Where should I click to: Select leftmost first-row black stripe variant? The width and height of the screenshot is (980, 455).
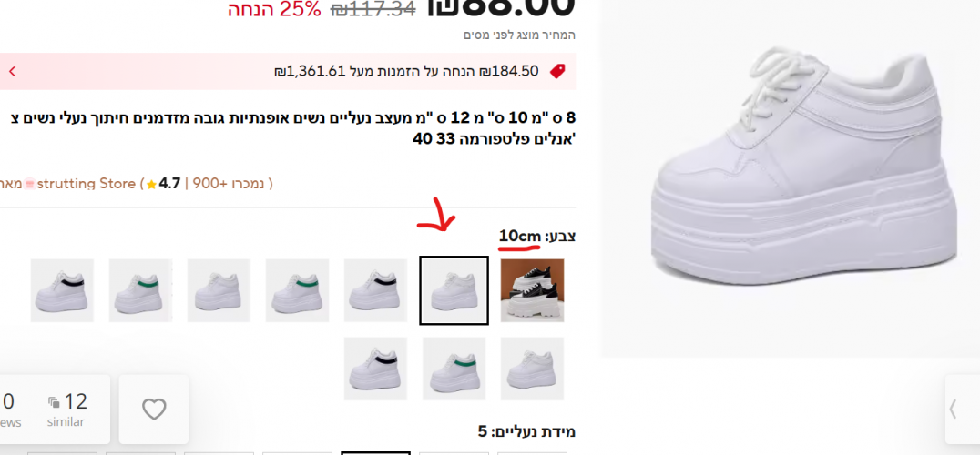(x=62, y=290)
